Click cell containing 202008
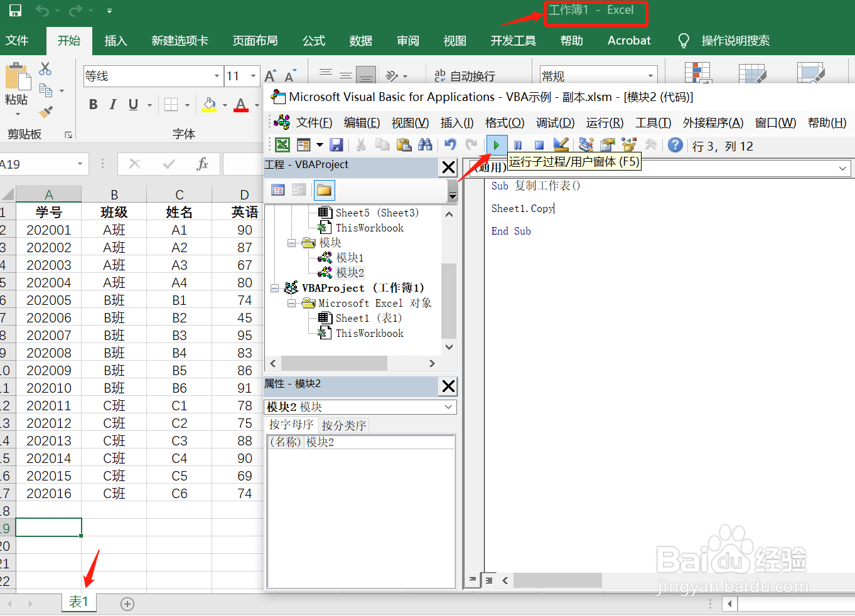 tap(49, 353)
